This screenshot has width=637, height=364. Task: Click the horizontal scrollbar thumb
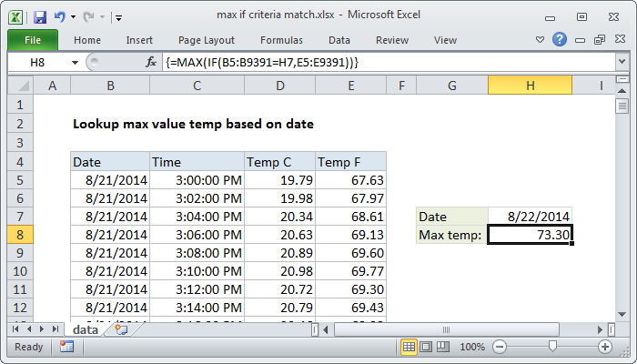(446, 329)
